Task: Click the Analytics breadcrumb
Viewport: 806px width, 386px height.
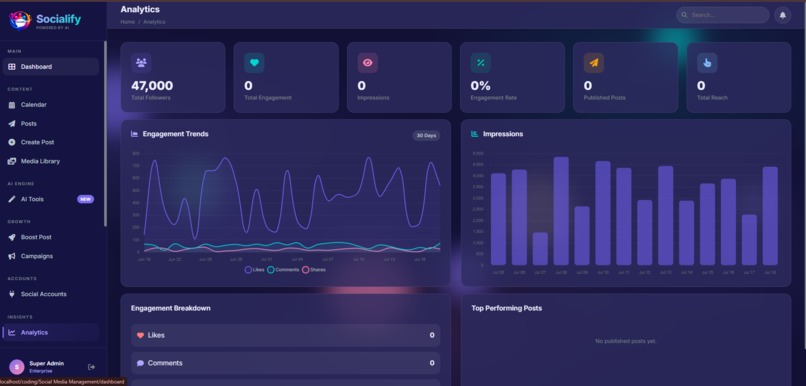Action: [154, 22]
